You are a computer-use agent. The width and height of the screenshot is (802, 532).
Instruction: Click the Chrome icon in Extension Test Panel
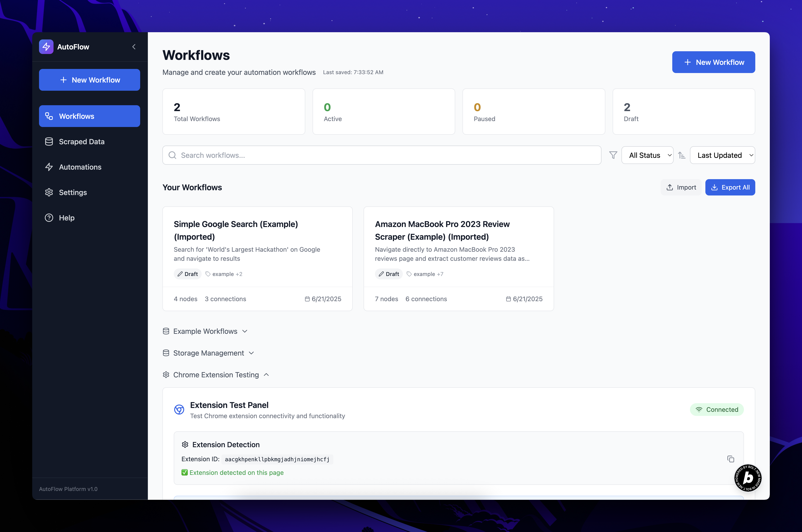pyautogui.click(x=179, y=410)
